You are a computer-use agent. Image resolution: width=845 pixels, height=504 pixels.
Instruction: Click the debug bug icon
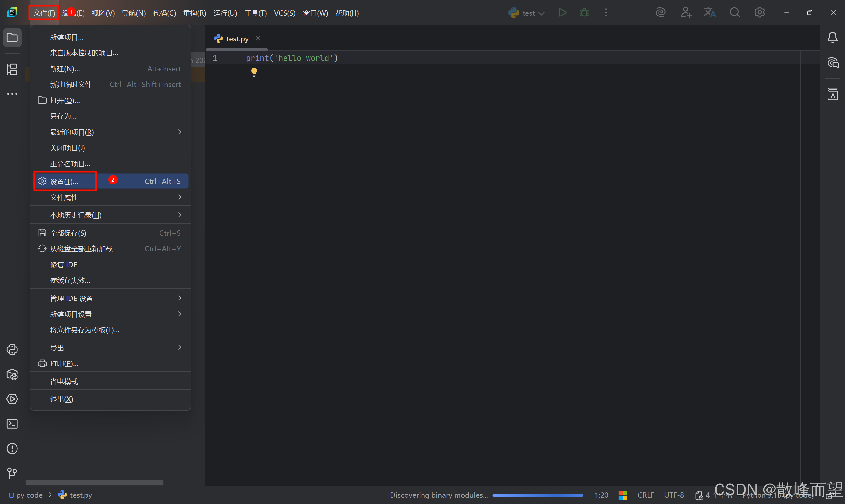pyautogui.click(x=584, y=13)
